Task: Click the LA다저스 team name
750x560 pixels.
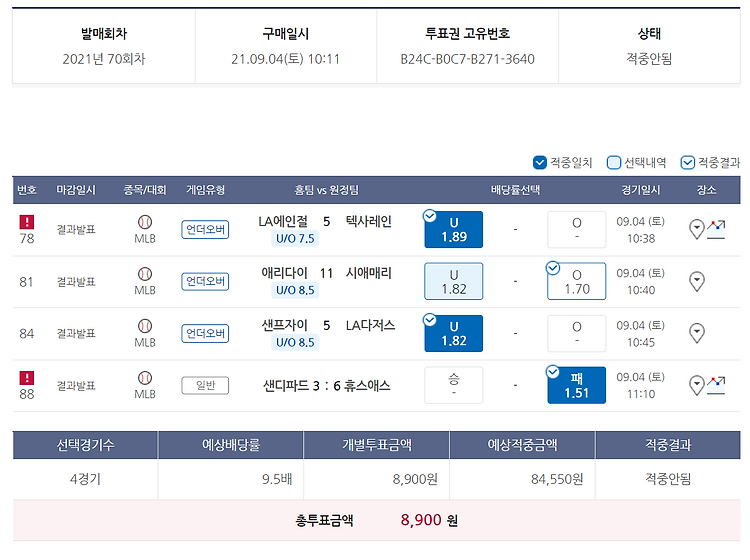Action: [x=370, y=325]
